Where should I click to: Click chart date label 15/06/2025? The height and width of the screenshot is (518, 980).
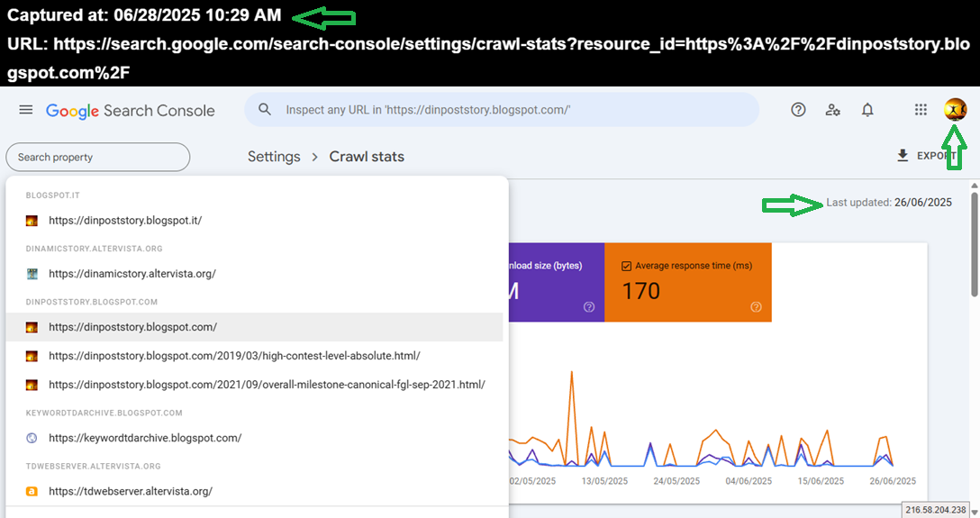821,481
